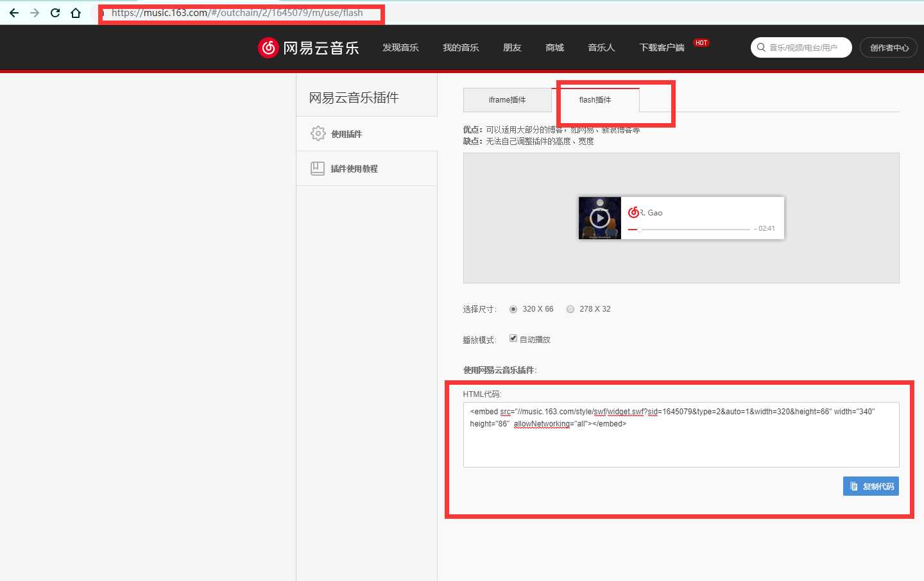924x581 pixels.
Task: Switch to the flash插件 tab
Action: [x=595, y=100]
